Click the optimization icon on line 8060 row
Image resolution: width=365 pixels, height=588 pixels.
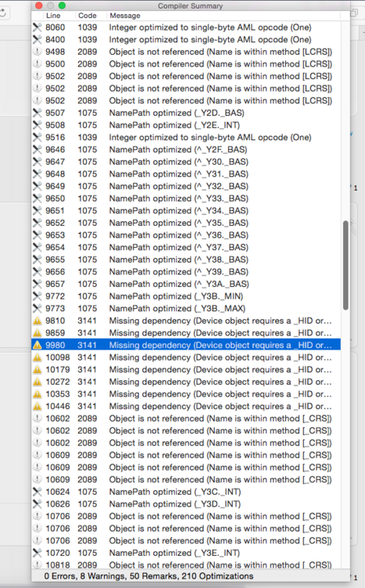[x=37, y=27]
